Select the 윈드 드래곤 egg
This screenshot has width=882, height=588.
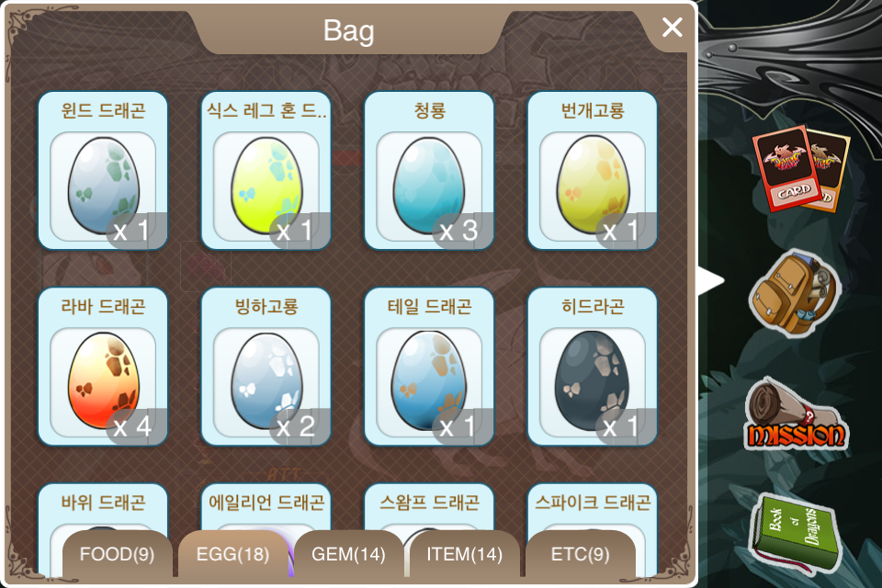103,171
